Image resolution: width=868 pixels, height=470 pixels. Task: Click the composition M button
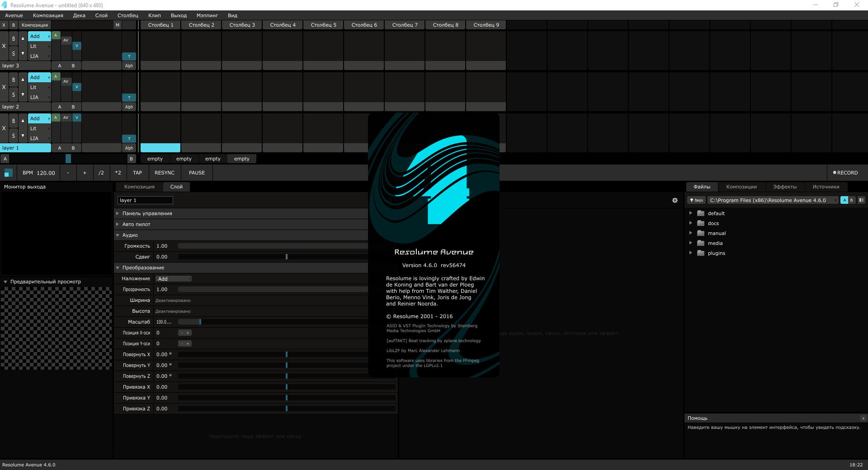118,25
